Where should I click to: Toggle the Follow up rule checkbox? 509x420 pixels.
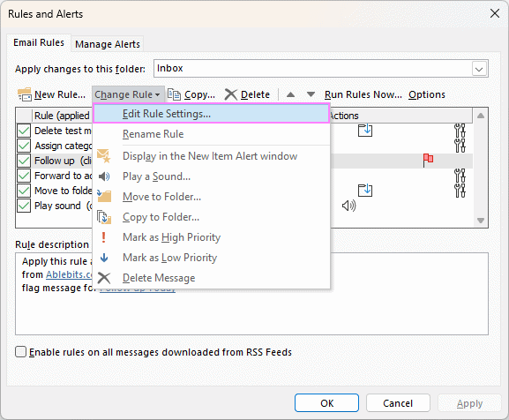point(24,161)
